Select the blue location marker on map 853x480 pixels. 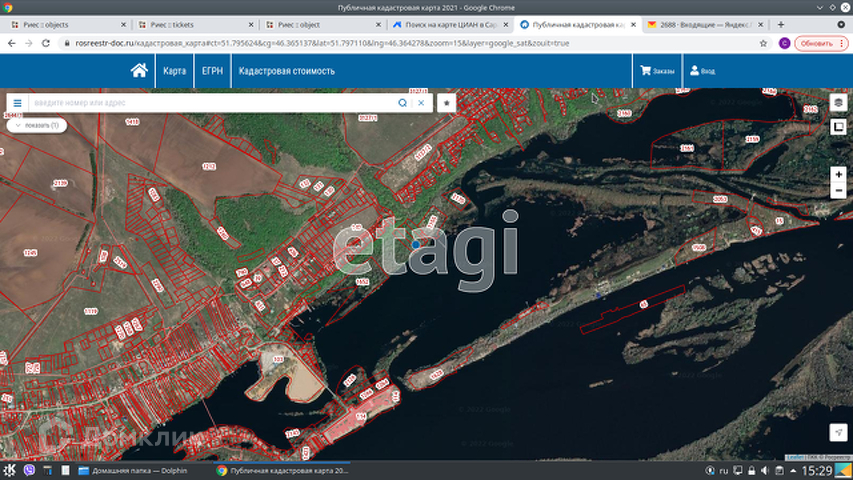pyautogui.click(x=416, y=245)
